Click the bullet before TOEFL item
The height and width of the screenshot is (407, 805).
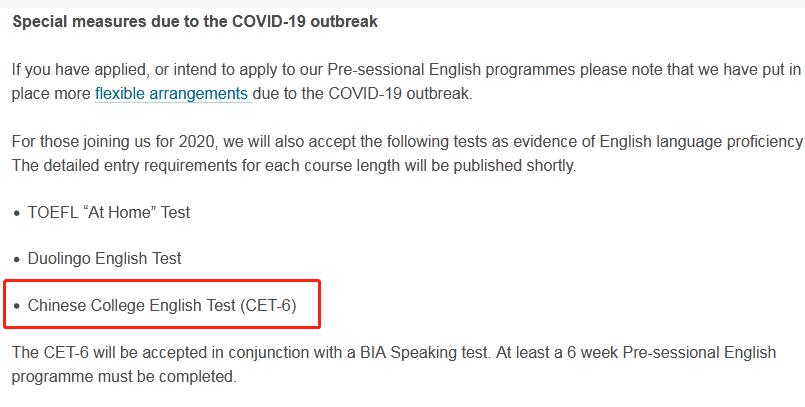point(16,213)
